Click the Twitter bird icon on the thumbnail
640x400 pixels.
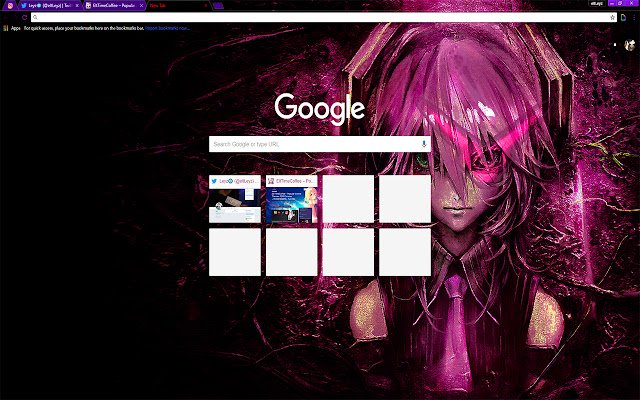coord(214,181)
